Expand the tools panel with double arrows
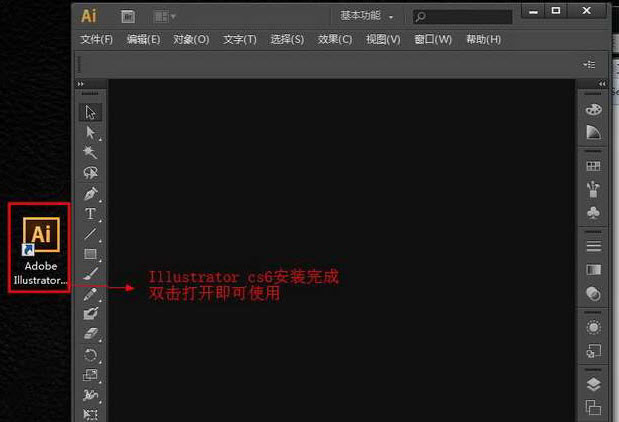619x422 pixels. (81, 84)
